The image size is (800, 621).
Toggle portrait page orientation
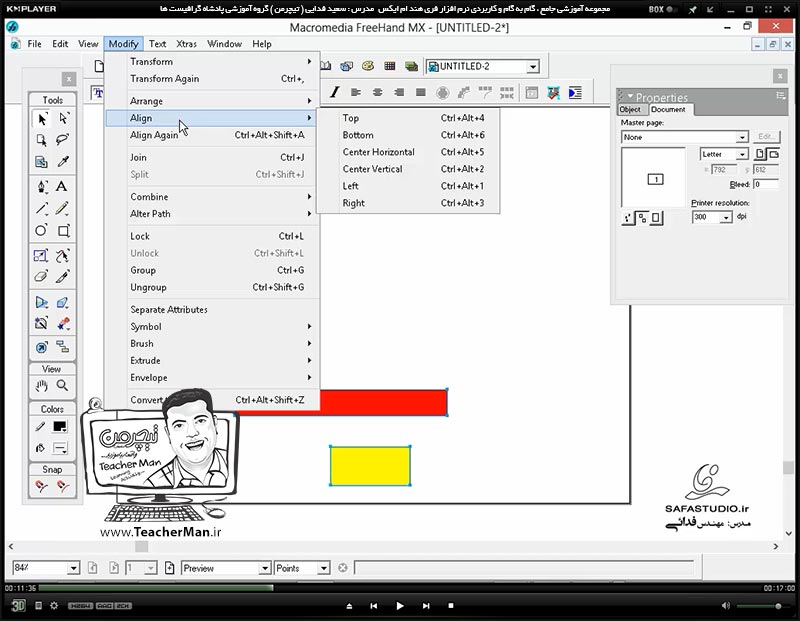coord(760,154)
